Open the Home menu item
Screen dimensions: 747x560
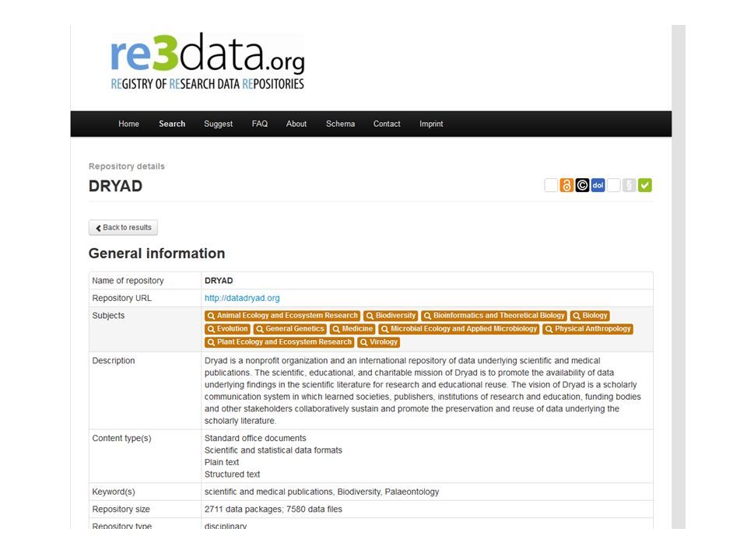128,124
